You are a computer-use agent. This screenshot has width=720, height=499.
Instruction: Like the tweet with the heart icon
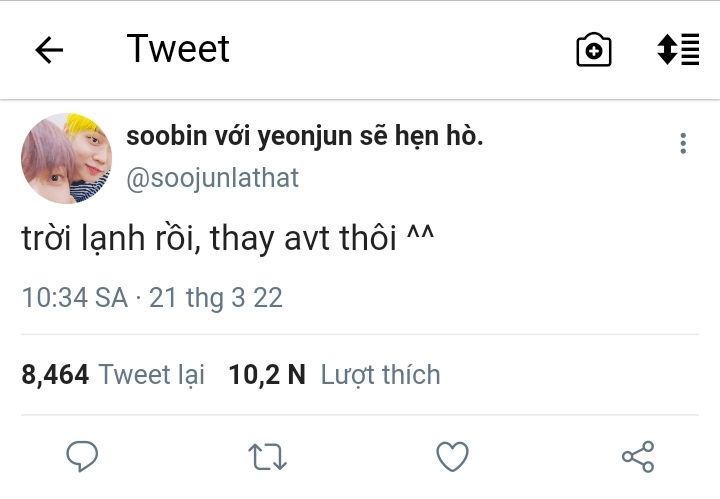(453, 457)
